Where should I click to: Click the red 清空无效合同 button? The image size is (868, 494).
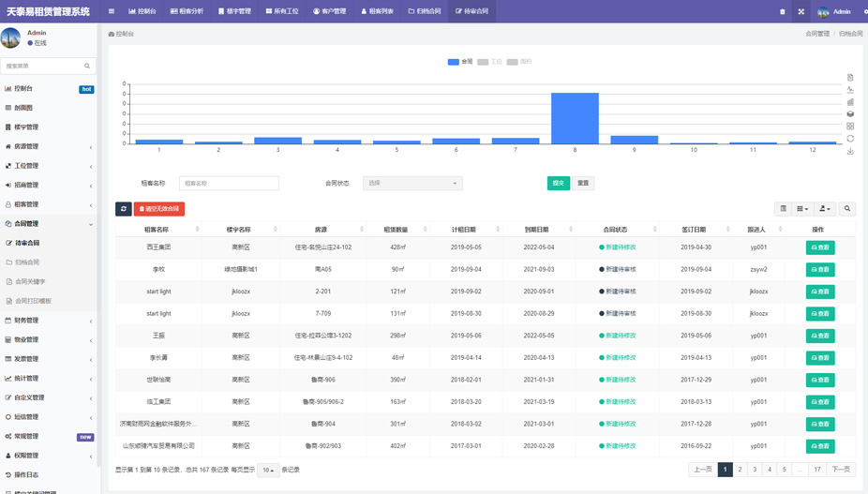click(x=159, y=209)
